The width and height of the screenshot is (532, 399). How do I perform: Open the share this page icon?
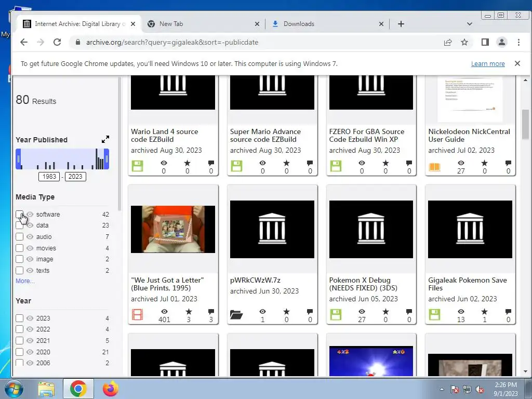click(x=447, y=42)
